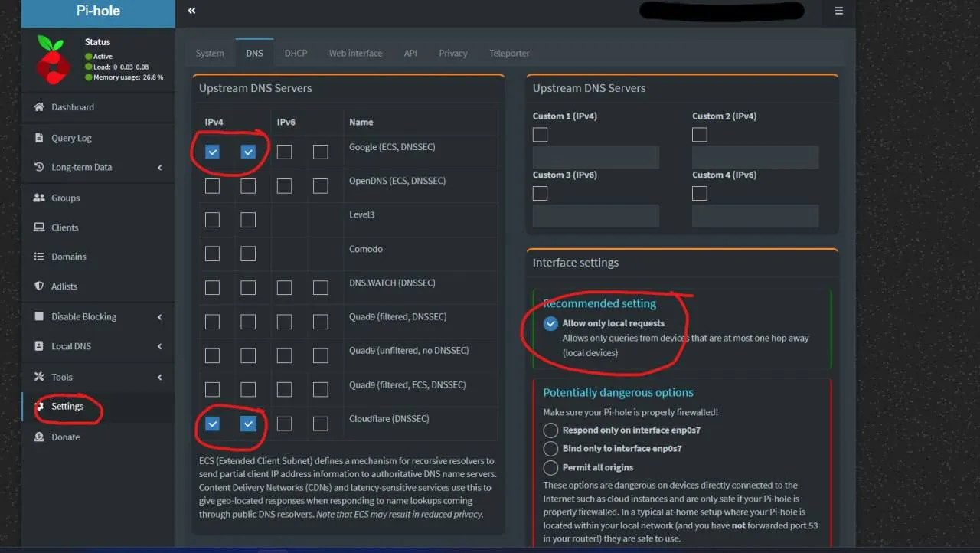Select the Permit all origins radio option
This screenshot has height=553, width=980.
coord(550,467)
